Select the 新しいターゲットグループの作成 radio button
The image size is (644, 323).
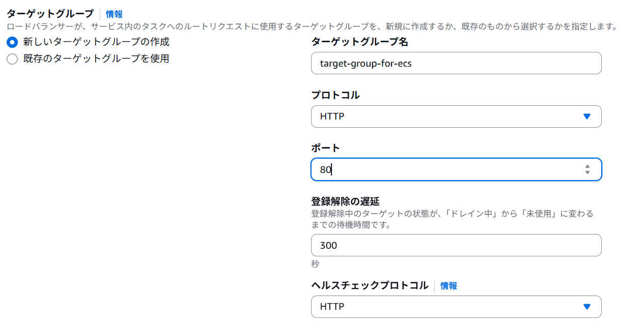12,42
